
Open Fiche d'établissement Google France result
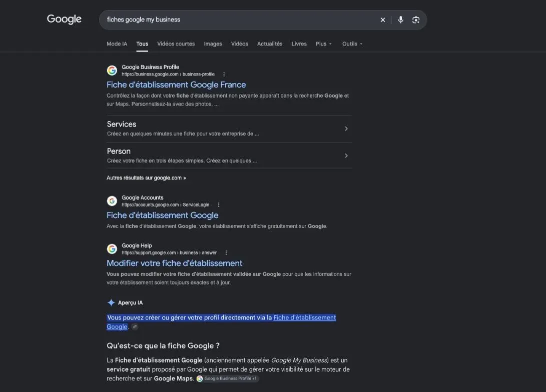(x=176, y=84)
